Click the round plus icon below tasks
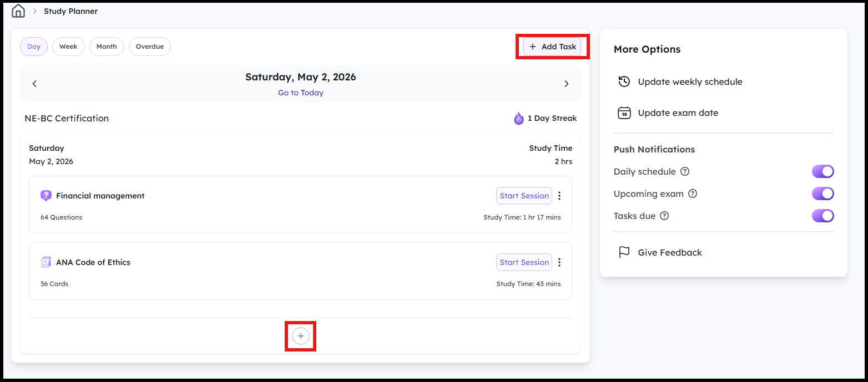868x382 pixels. click(301, 336)
